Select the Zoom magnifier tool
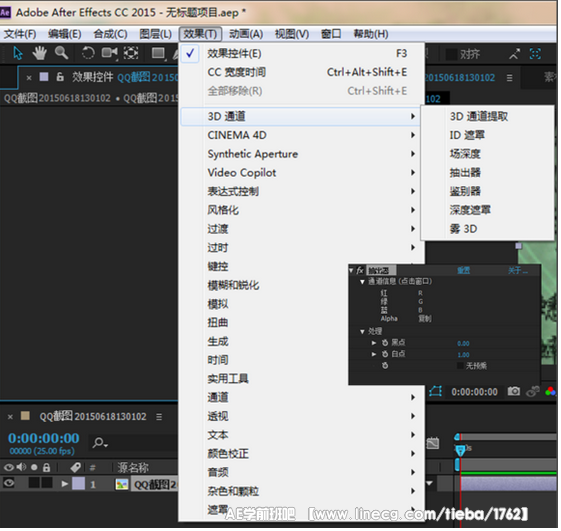Screen dimensions: 561x531 [61, 53]
